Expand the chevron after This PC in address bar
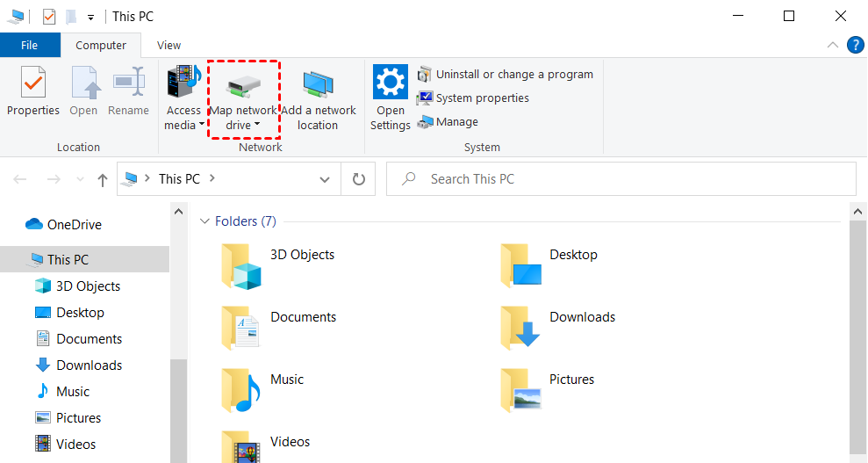This screenshot has height=463, width=868. coord(212,178)
